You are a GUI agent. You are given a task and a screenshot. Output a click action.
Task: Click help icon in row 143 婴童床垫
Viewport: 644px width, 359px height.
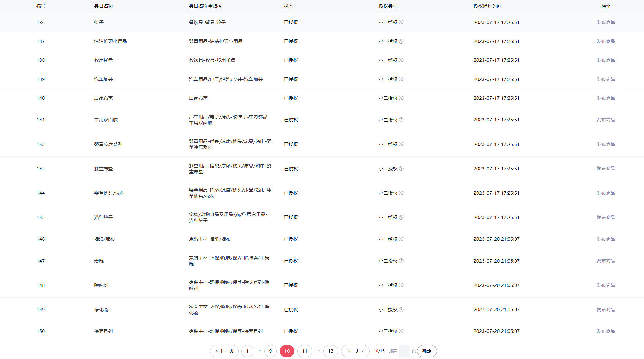(401, 169)
